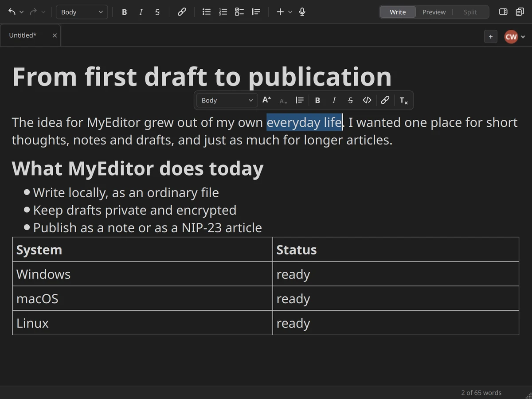
Task: Switch to Write mode
Action: click(398, 12)
